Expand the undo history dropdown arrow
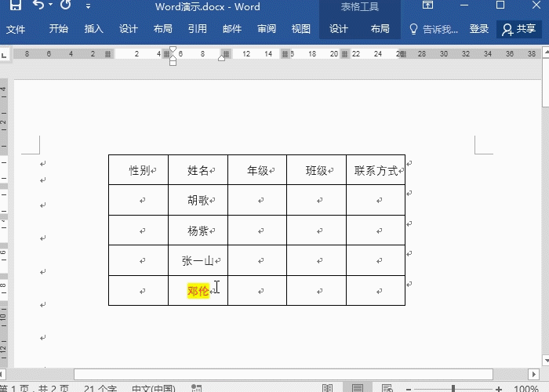The height and width of the screenshot is (392, 549). [x=51, y=5]
